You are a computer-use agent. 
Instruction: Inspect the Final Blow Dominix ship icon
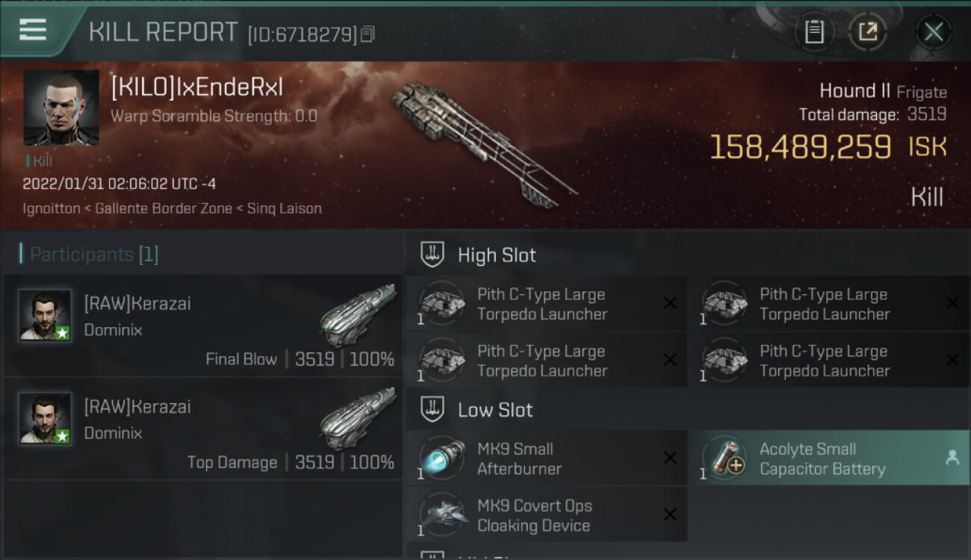358,314
